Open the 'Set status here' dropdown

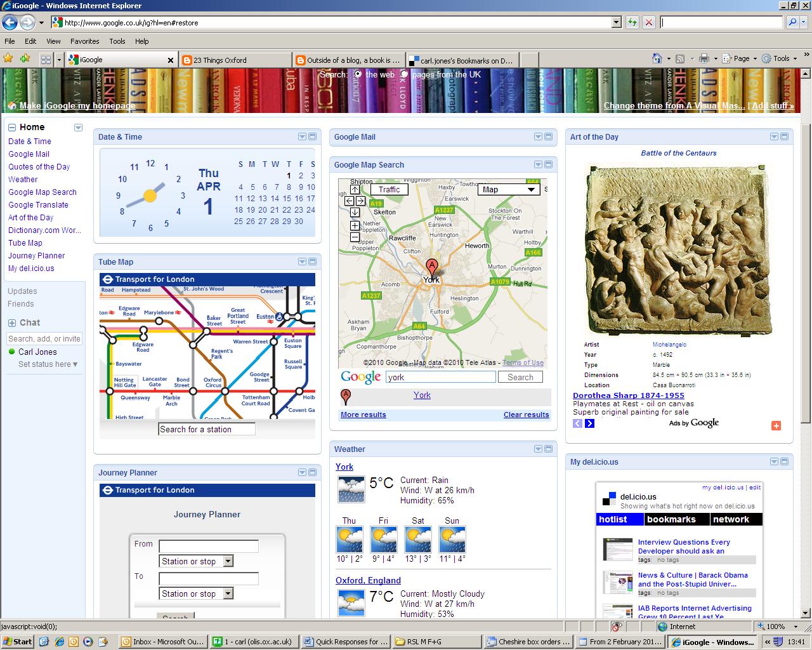(x=48, y=364)
